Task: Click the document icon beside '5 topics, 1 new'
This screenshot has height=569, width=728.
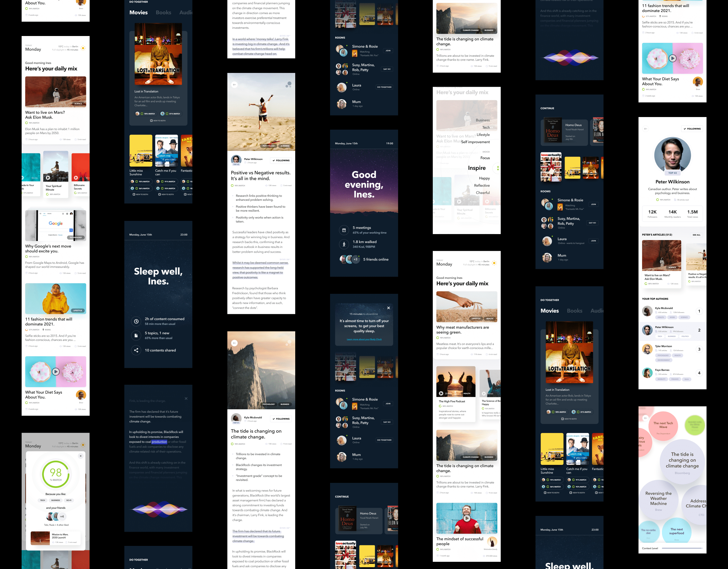Action: 136,336
